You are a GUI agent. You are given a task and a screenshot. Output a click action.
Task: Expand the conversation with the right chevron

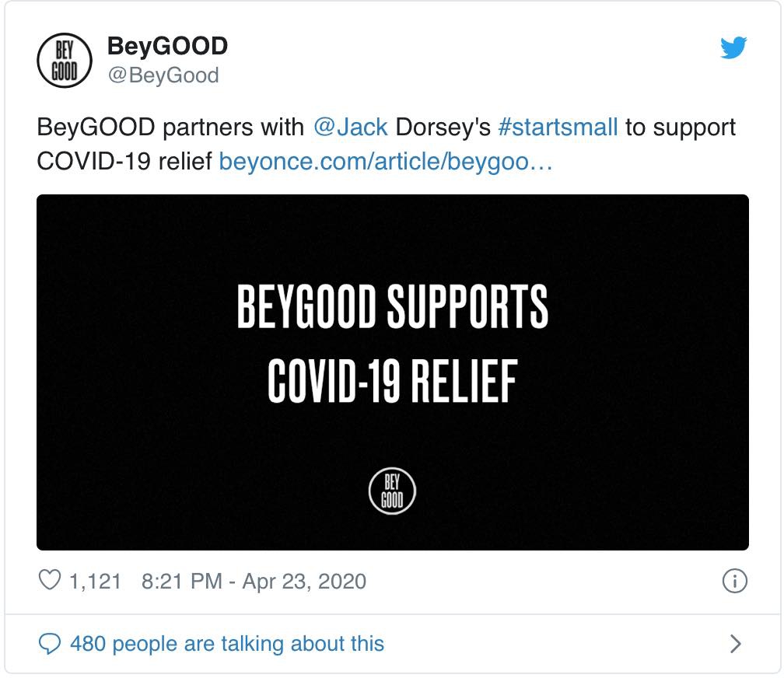click(x=735, y=644)
